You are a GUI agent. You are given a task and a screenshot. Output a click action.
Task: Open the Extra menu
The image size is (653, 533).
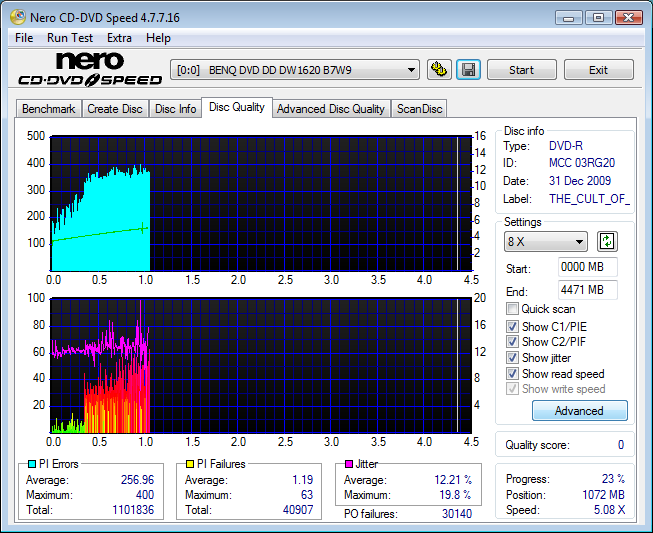click(x=119, y=38)
